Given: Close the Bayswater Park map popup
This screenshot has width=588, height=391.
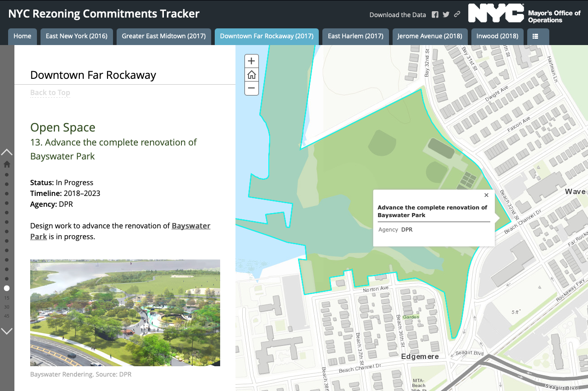Looking at the screenshot, I should 486,195.
